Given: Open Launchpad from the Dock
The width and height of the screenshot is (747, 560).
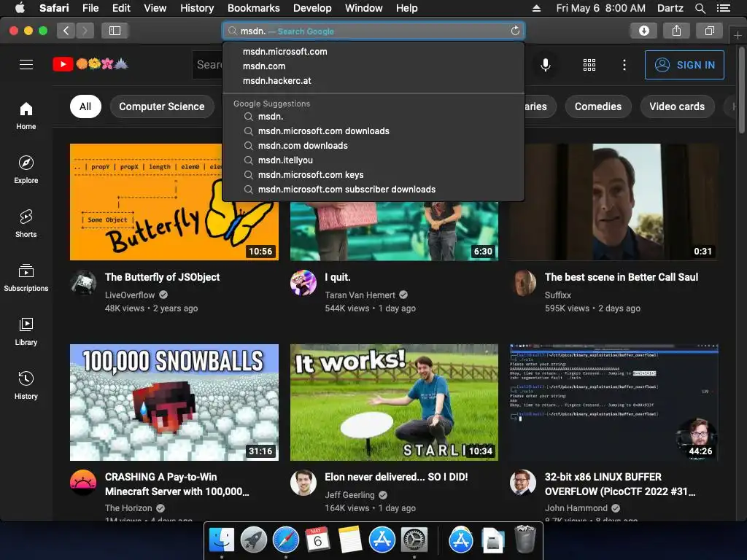Looking at the screenshot, I should pyautogui.click(x=253, y=540).
